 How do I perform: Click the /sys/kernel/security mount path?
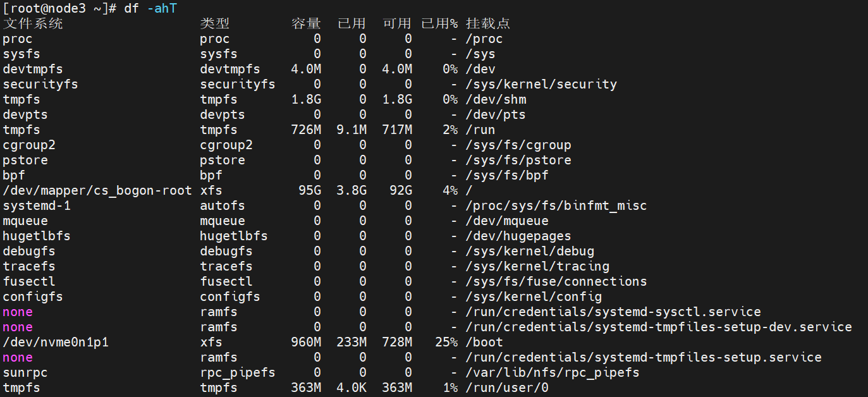[541, 84]
